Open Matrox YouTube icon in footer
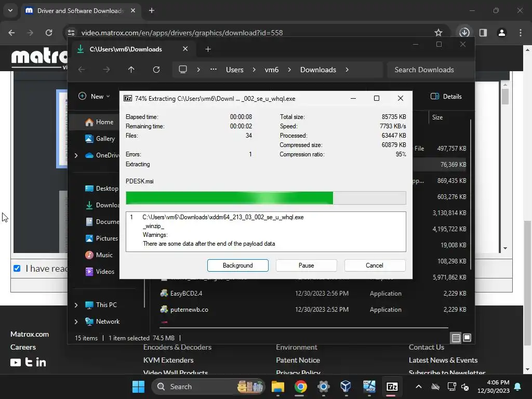 coord(15,362)
